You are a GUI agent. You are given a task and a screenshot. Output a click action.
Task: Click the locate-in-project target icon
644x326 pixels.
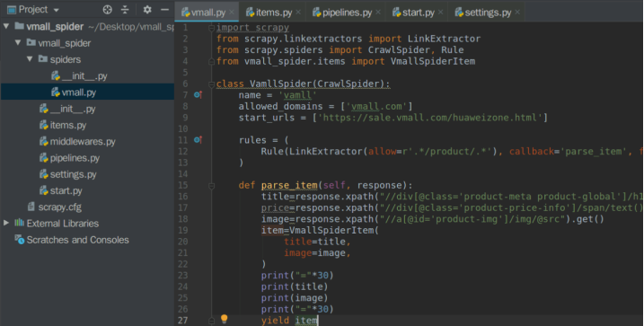(107, 10)
